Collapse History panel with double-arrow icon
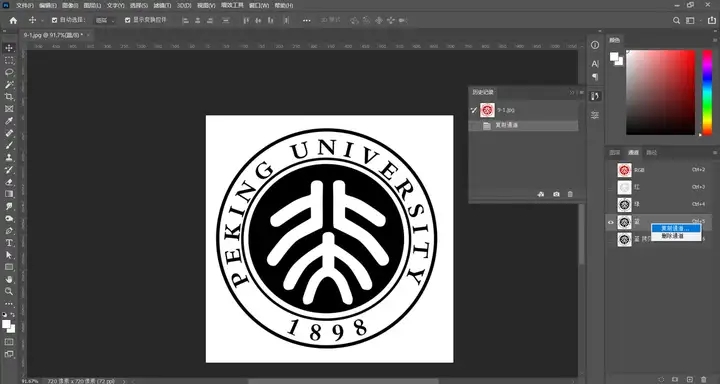 [x=572, y=92]
